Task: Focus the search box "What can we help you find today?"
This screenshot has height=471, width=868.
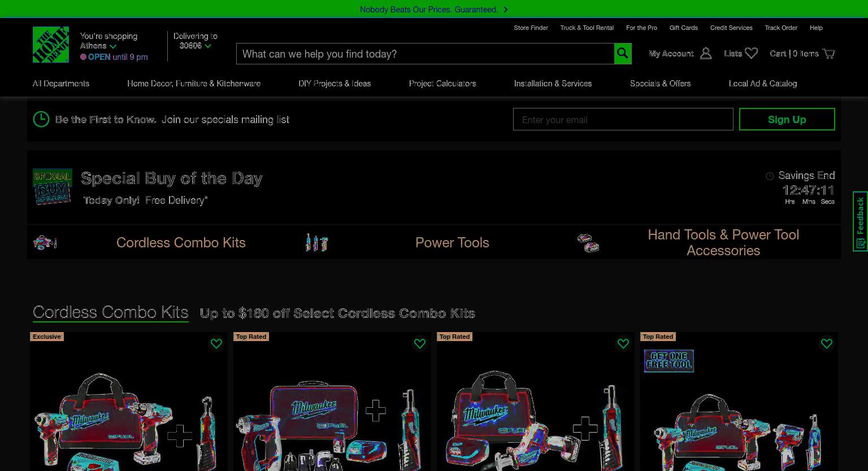Action: coord(425,54)
